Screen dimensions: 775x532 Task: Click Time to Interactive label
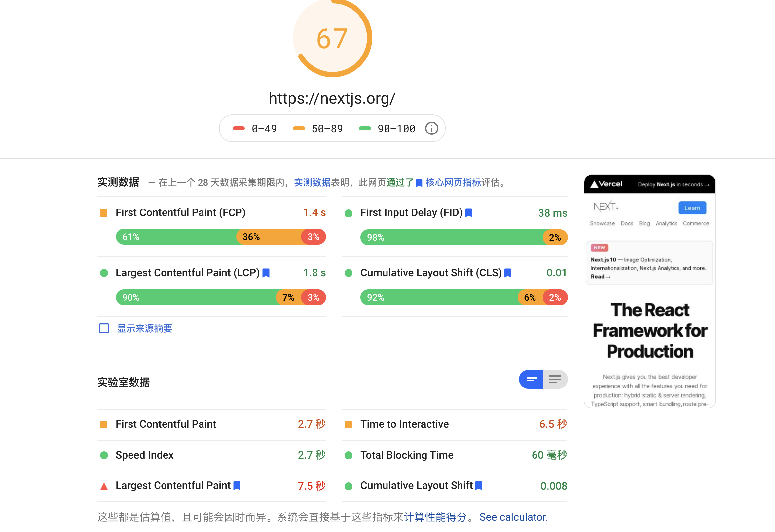point(404,424)
